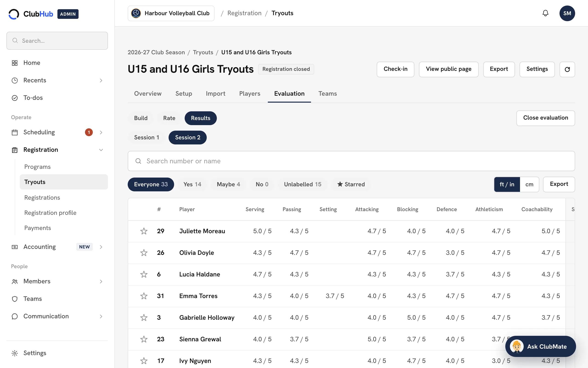Expand the Members chevron
Image resolution: width=588 pixels, height=368 pixels.
[101, 282]
